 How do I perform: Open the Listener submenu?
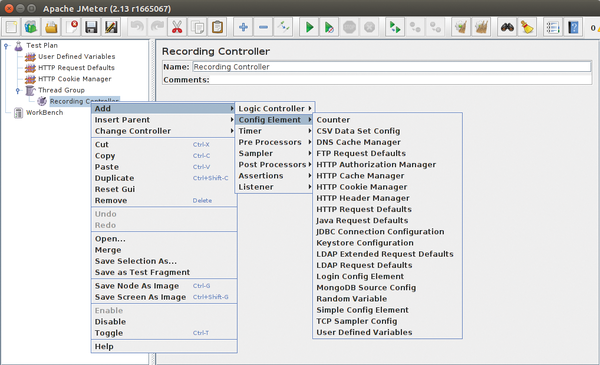[274, 187]
